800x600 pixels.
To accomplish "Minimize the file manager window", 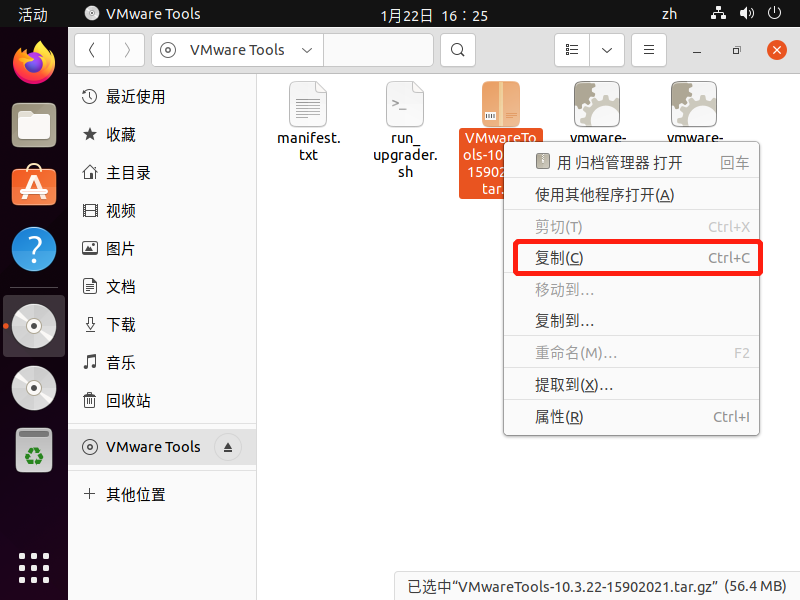I will coord(697,50).
